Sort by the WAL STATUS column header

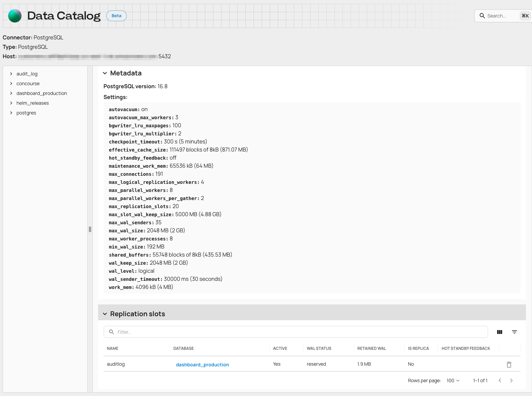coord(319,349)
